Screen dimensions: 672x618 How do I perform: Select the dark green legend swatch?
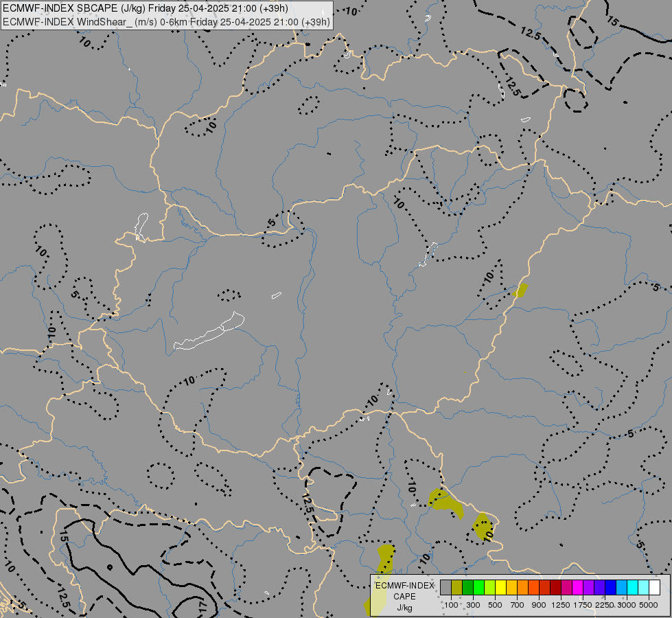click(x=468, y=587)
